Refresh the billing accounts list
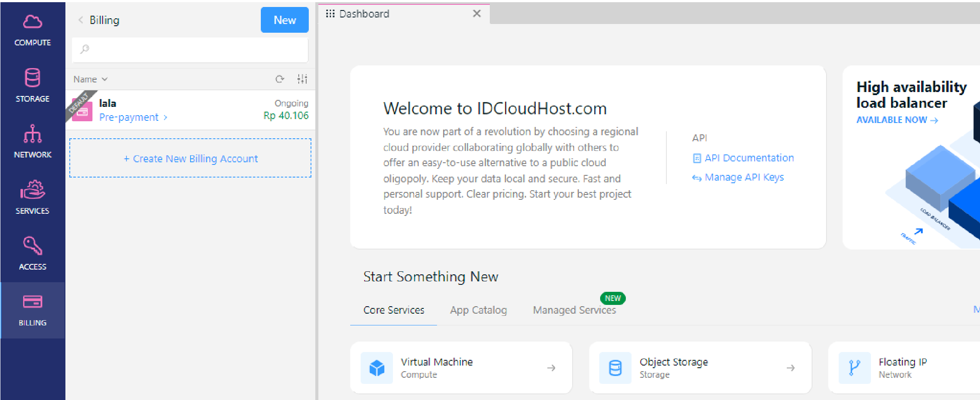The width and height of the screenshot is (980, 400). point(280,79)
